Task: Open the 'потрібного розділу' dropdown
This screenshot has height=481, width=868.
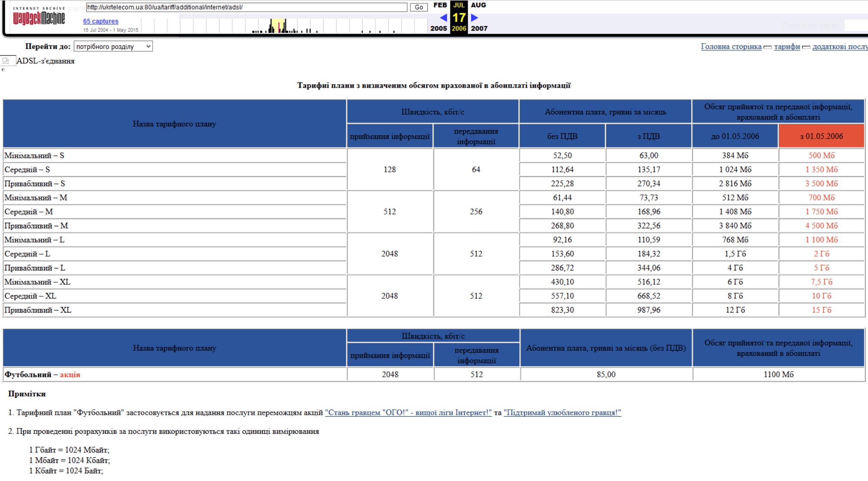Action: click(x=113, y=46)
